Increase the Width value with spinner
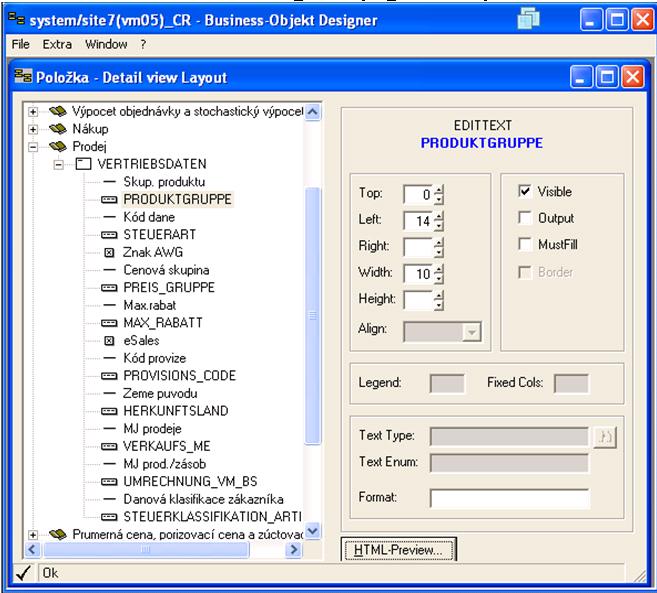The height and width of the screenshot is (593, 657). (x=438, y=269)
